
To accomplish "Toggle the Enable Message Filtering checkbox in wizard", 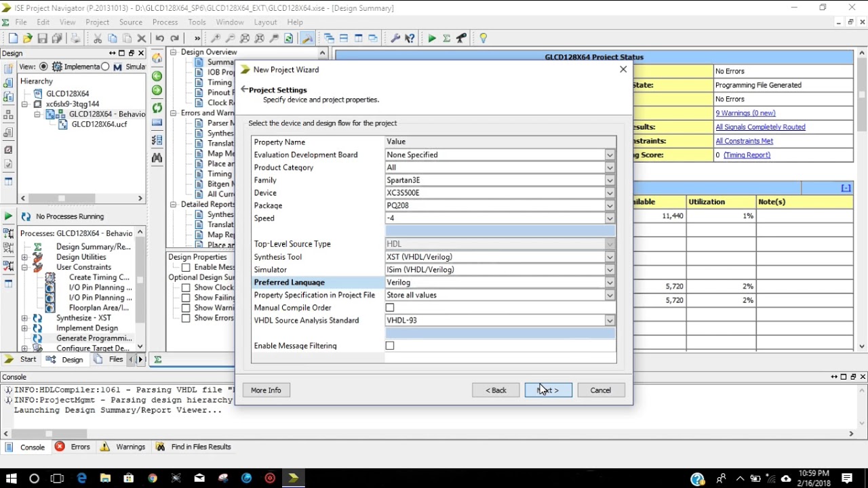I will 390,346.
